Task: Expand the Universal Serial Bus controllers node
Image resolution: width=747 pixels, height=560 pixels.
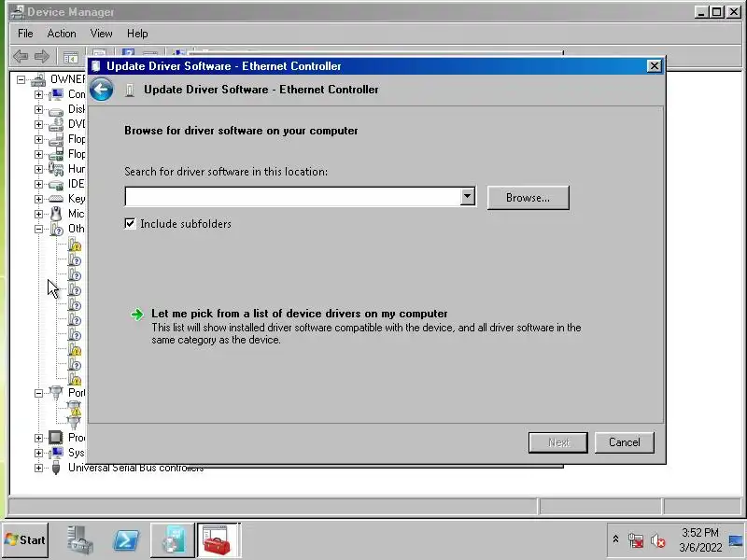Action: (x=38, y=468)
